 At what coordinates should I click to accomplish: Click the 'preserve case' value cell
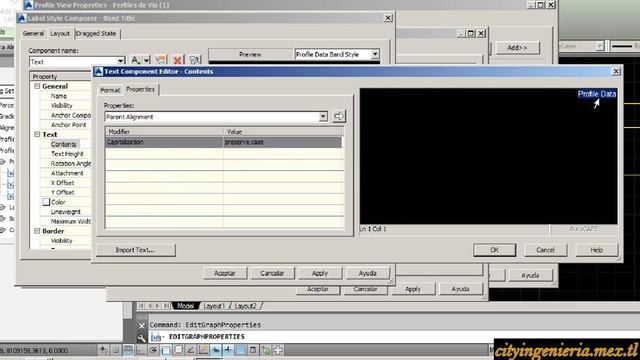click(282, 142)
